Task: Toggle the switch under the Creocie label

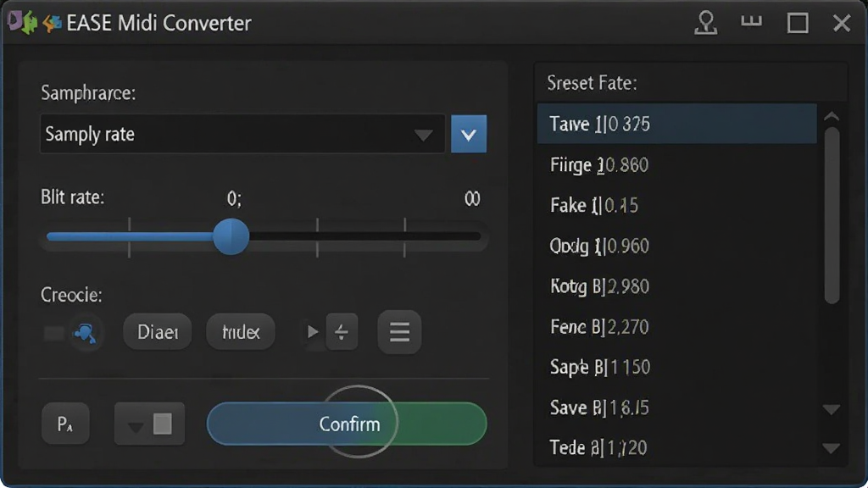Action: pos(73,332)
